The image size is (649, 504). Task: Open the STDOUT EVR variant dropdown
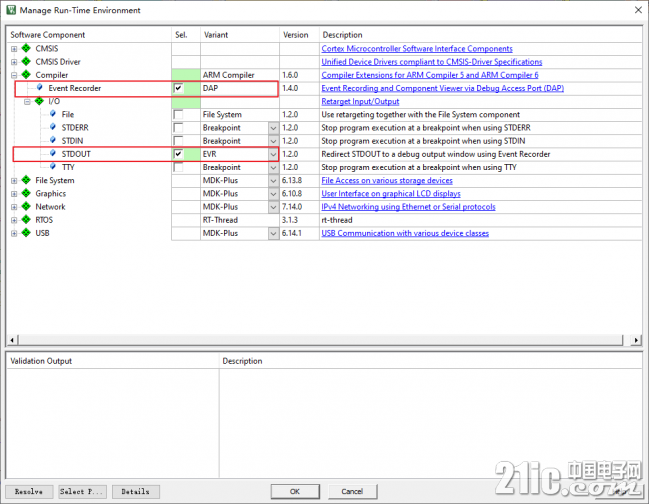pos(273,154)
